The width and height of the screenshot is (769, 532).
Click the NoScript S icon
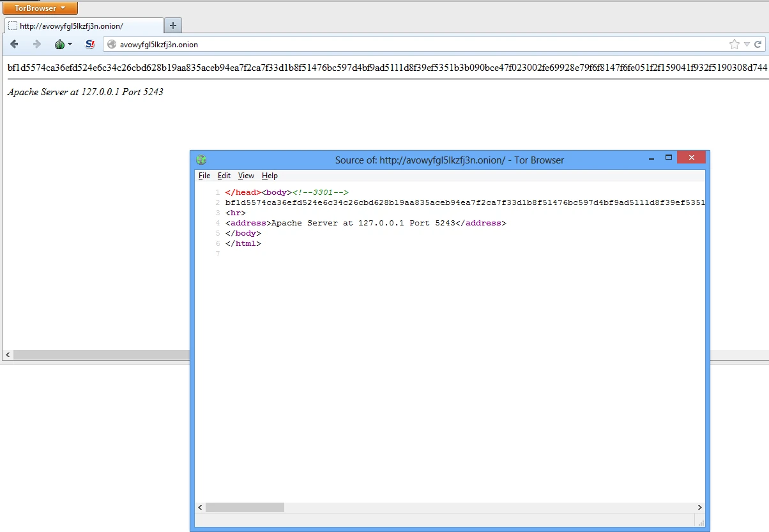90,44
